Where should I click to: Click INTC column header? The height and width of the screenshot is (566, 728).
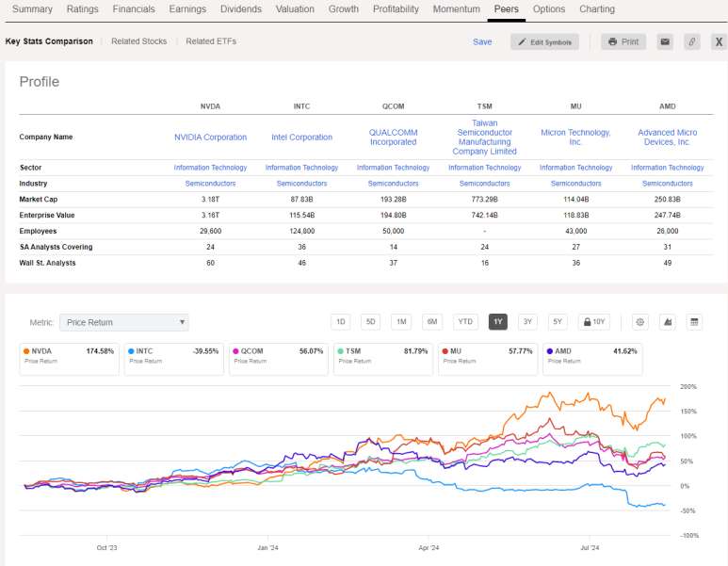tap(301, 106)
